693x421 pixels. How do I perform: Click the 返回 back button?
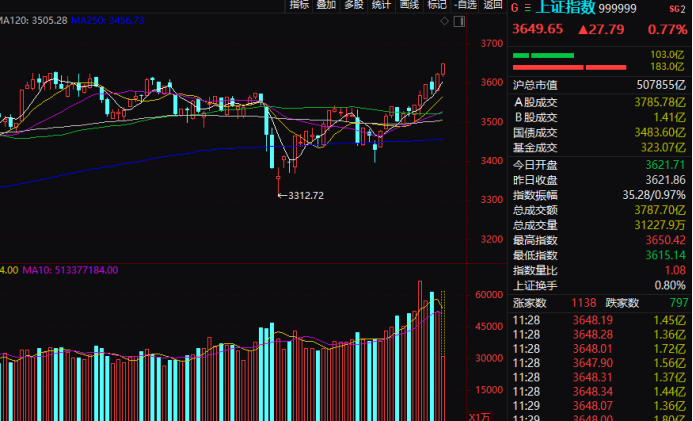tap(493, 5)
